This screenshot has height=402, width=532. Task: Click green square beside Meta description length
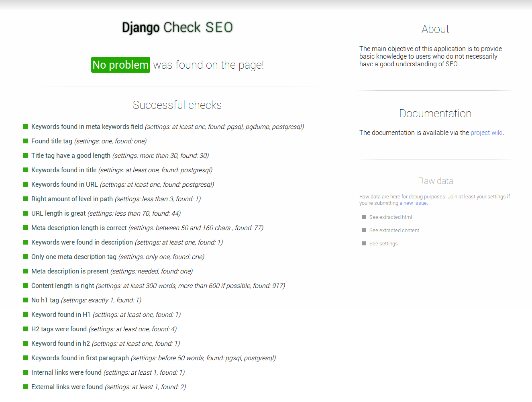[26, 228]
